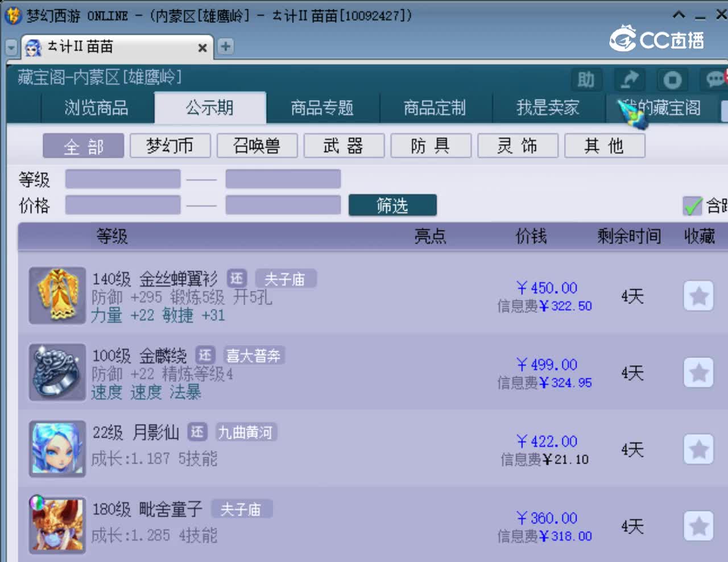The image size is (728, 562).
Task: Click the minimum price input field
Action: [122, 205]
